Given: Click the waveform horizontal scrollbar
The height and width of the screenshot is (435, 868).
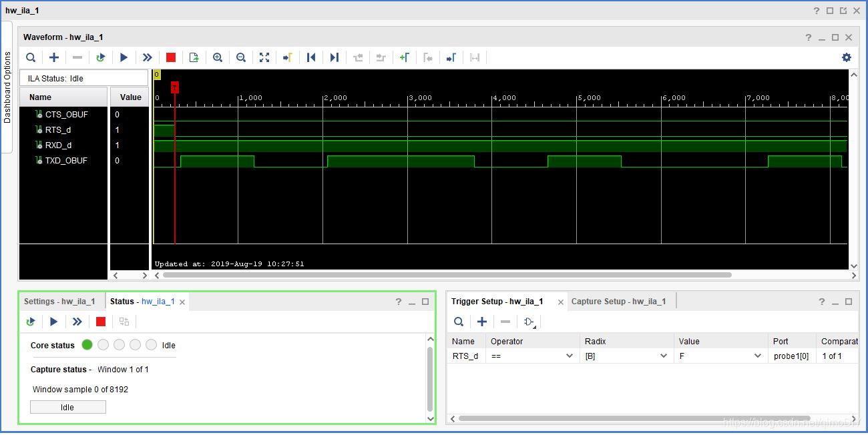Looking at the screenshot, I should tap(447, 275).
